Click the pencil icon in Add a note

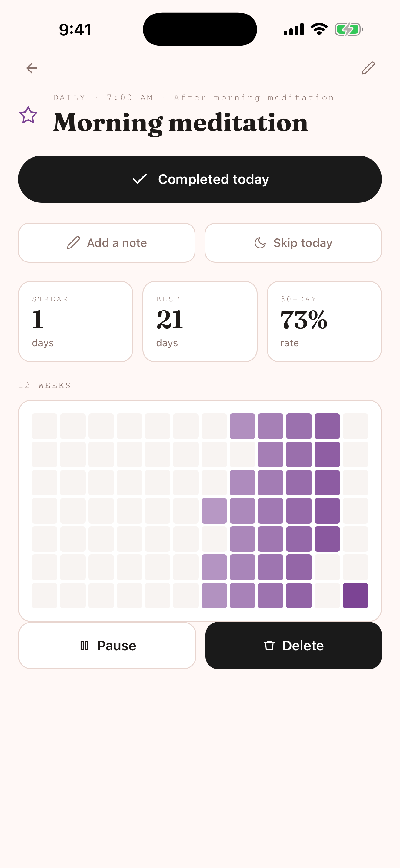point(73,243)
